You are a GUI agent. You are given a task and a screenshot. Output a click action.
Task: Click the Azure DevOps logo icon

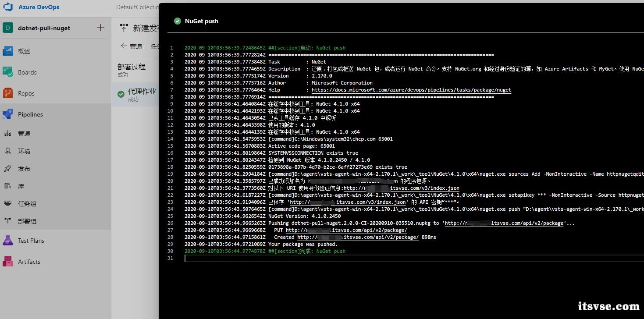click(x=8, y=7)
